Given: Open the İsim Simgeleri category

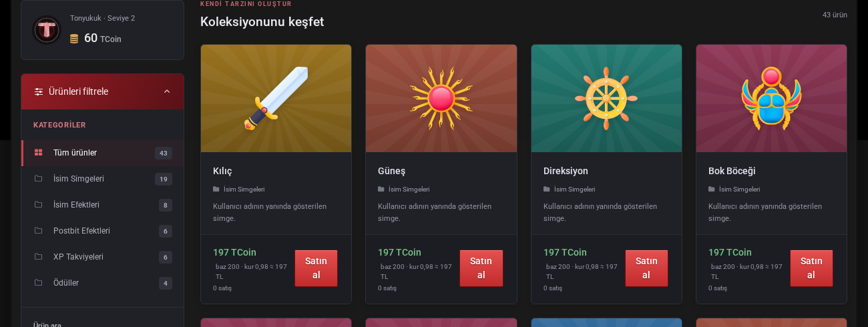Looking at the screenshot, I should point(103,179).
